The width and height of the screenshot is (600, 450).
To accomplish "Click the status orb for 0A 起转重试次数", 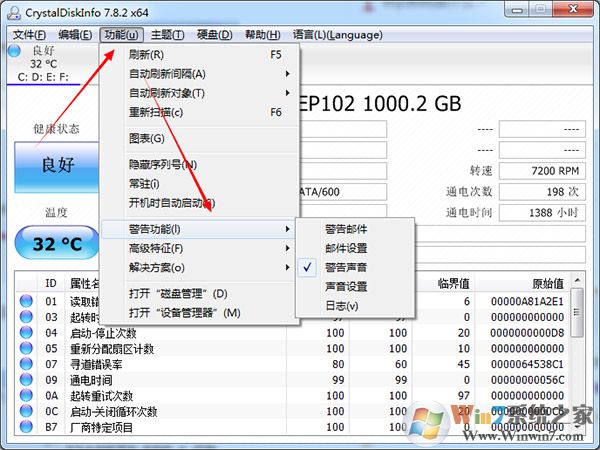I will coord(26,395).
